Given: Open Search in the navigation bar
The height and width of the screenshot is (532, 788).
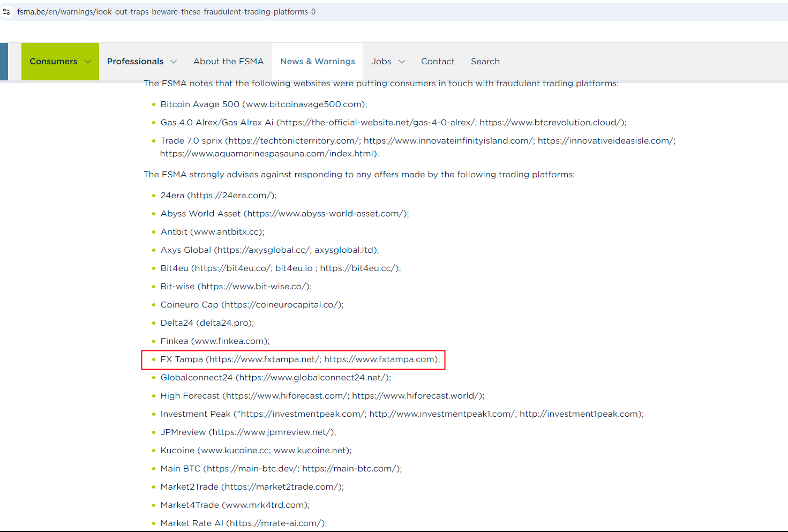Looking at the screenshot, I should coord(485,62).
